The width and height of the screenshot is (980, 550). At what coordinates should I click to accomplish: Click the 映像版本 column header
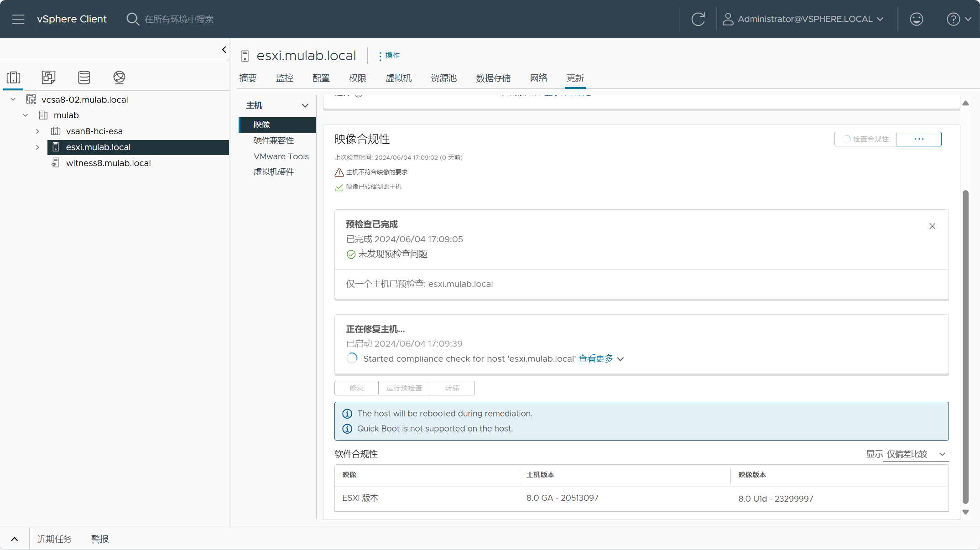pos(752,475)
